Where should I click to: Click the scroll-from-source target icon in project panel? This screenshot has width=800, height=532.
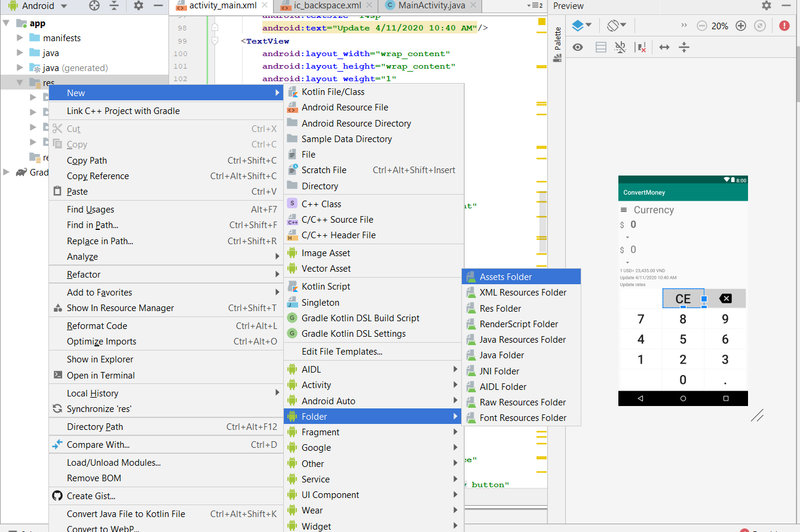pos(94,6)
